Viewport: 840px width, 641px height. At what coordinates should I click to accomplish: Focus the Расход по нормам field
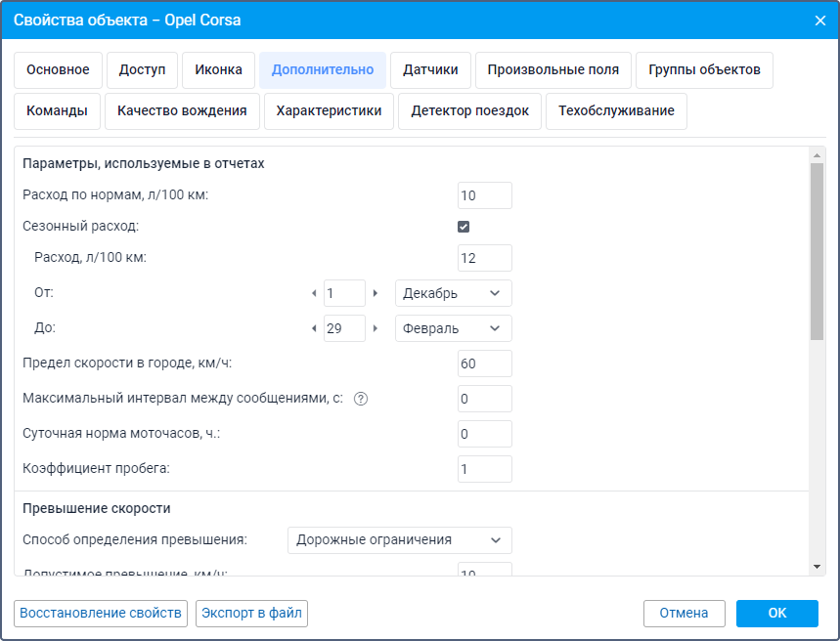click(485, 195)
